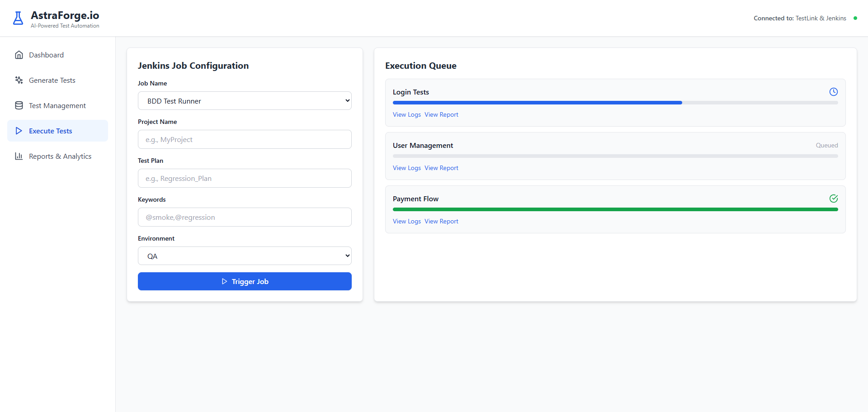Focus the Project Name input field
This screenshot has width=868, height=412.
(x=245, y=139)
